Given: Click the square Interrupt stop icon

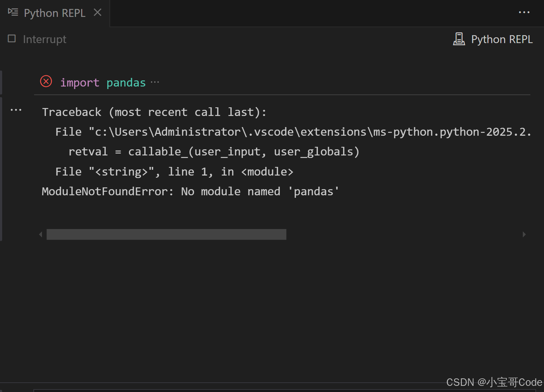Looking at the screenshot, I should click(12, 38).
